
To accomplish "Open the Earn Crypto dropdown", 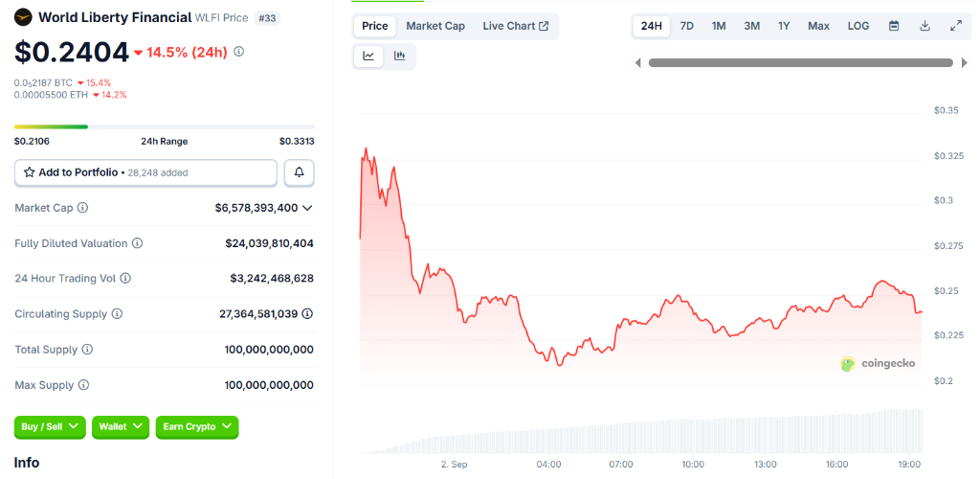I will pos(196,426).
